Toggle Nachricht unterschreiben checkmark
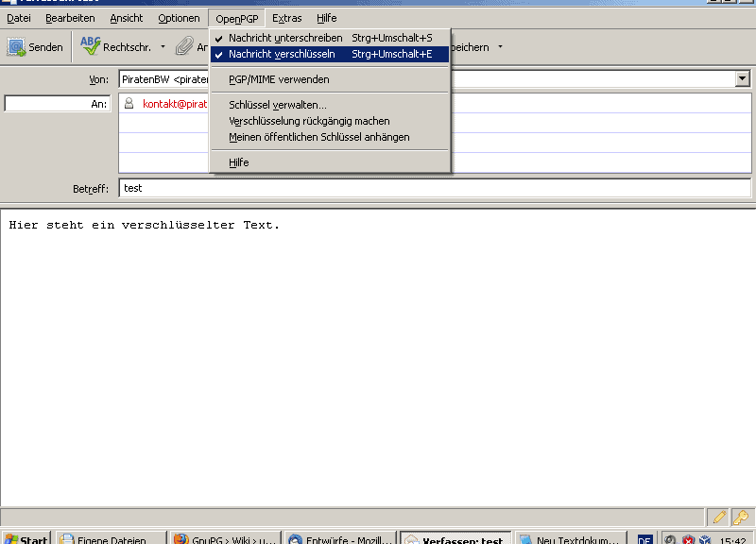This screenshot has height=544, width=756. click(219, 38)
